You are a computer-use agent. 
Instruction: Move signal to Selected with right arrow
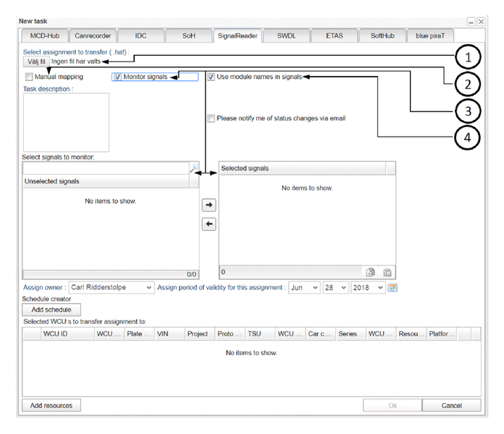tap(208, 206)
